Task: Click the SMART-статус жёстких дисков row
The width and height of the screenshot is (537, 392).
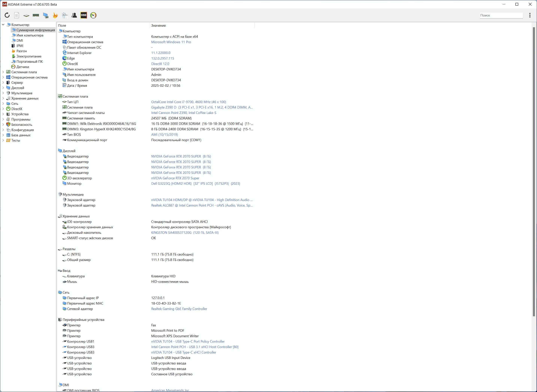Action: [156, 238]
